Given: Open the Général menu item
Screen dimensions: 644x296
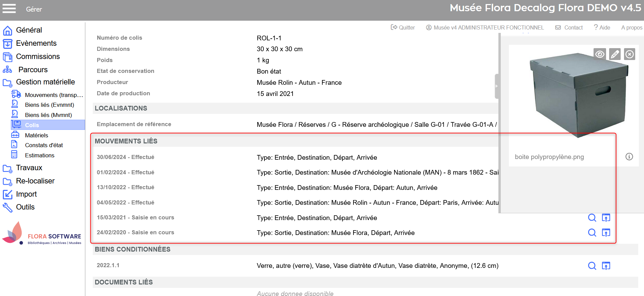Looking at the screenshot, I should [29, 30].
